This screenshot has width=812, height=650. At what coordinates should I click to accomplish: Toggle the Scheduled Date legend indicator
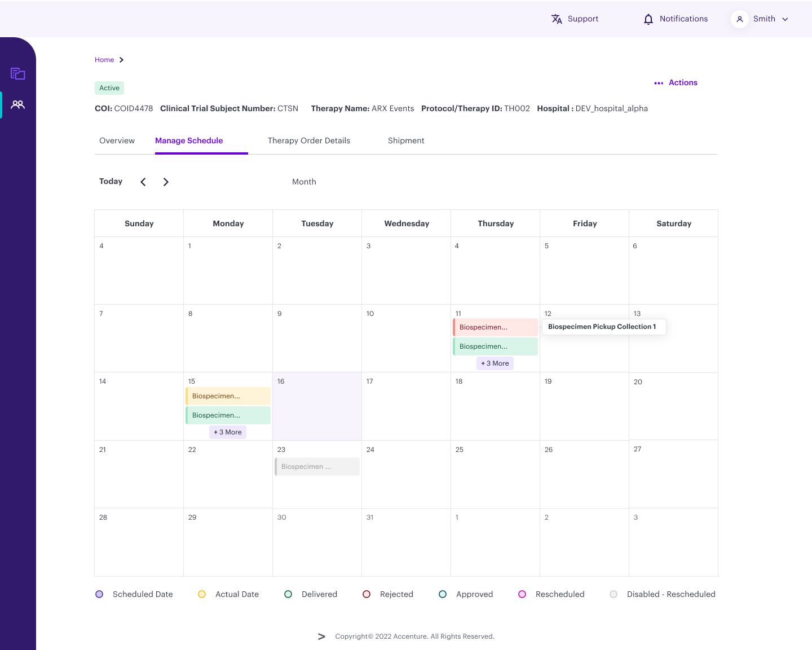[x=99, y=594]
